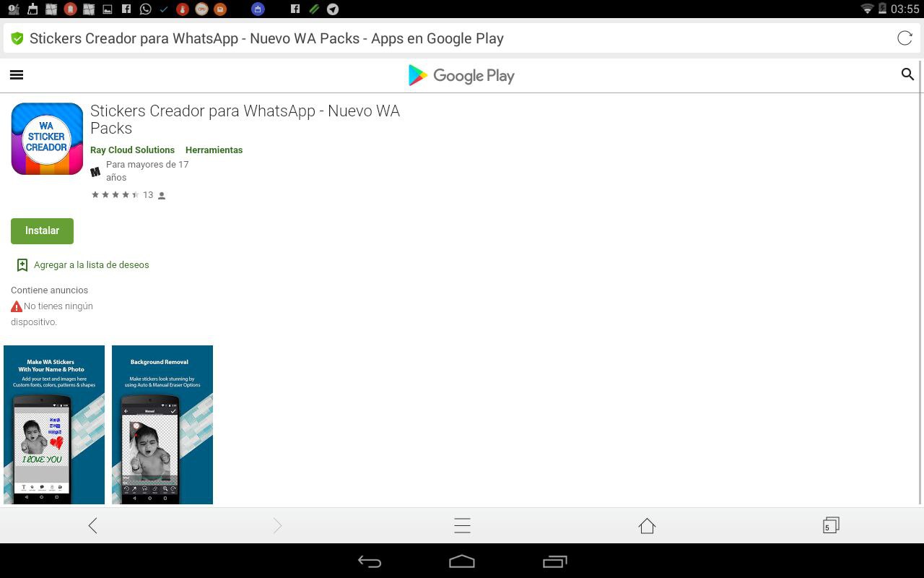924x578 pixels.
Task: Tap the Wi-Fi signal indicator
Action: (x=867, y=9)
